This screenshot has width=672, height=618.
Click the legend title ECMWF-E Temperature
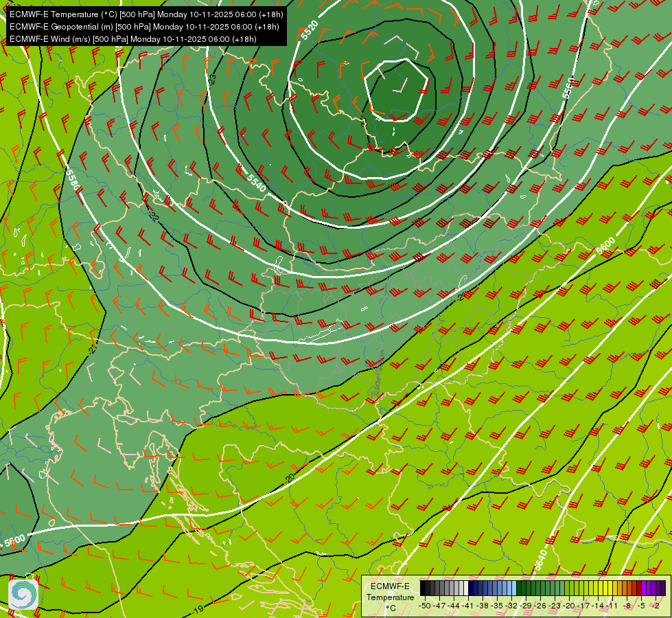pyautogui.click(x=391, y=592)
